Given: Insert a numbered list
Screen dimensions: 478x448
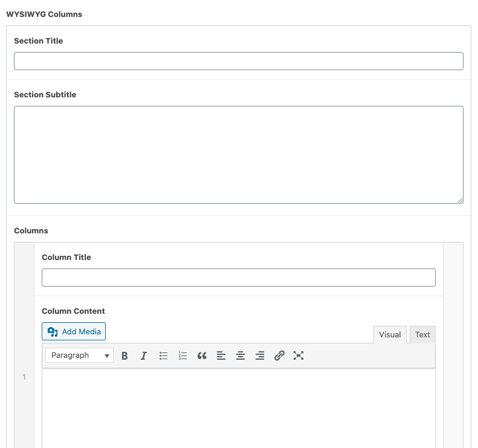Looking at the screenshot, I should tap(182, 355).
